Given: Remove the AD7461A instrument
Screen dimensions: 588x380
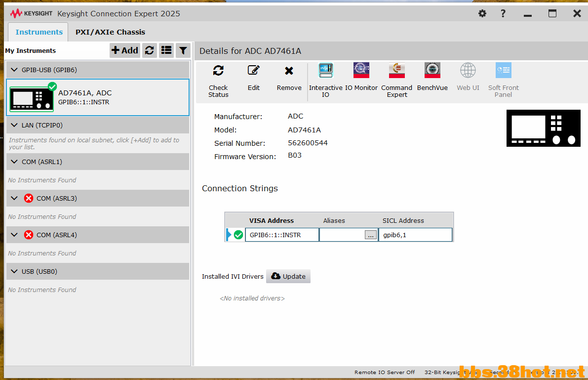Looking at the screenshot, I should tap(289, 78).
